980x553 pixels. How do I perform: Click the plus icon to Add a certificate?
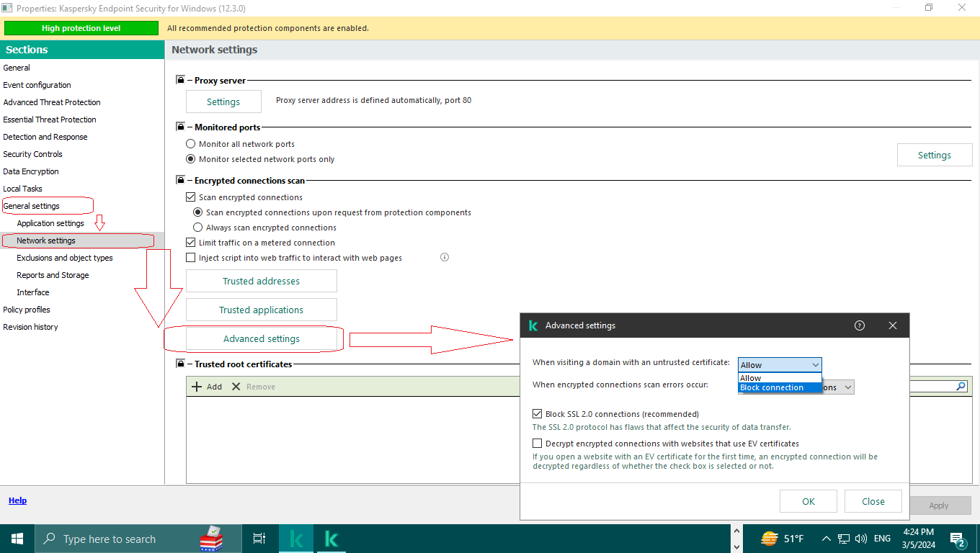(197, 387)
